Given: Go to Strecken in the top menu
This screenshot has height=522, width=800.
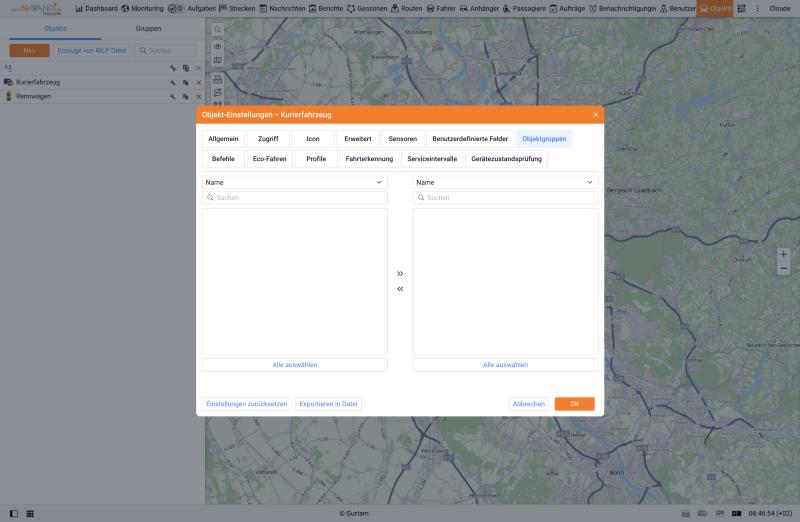Looking at the screenshot, I should pos(237,9).
